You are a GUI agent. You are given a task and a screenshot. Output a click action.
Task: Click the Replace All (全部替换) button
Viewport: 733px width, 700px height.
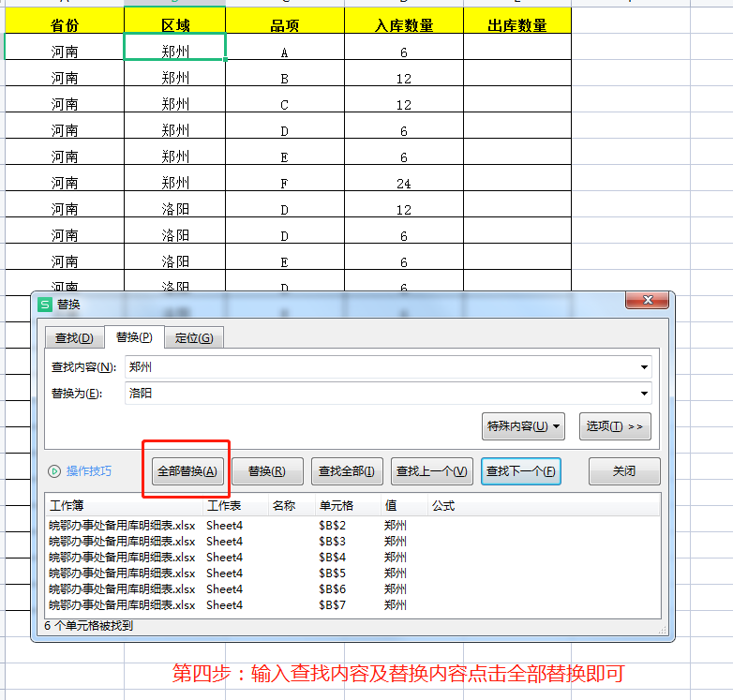pyautogui.click(x=187, y=471)
